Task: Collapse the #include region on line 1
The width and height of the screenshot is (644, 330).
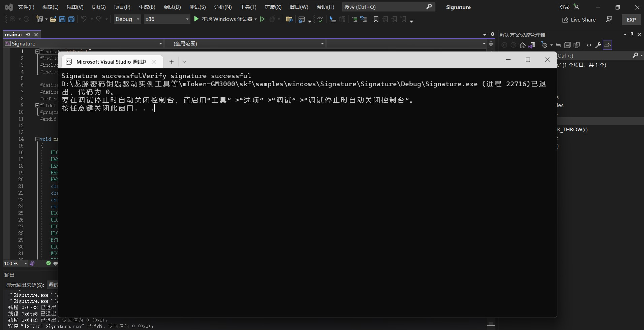Action: [x=37, y=52]
